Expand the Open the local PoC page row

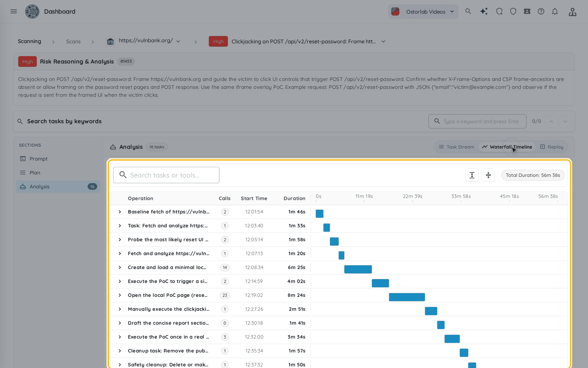(x=120, y=295)
